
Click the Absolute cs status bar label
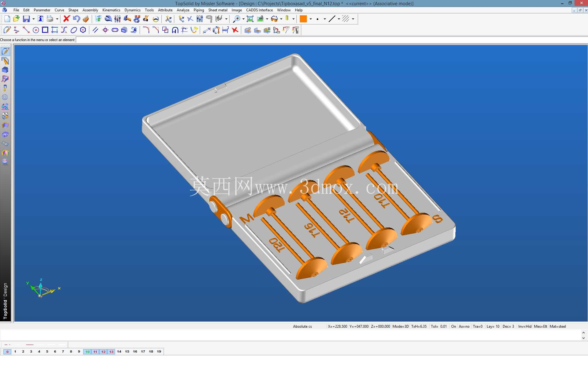point(302,326)
